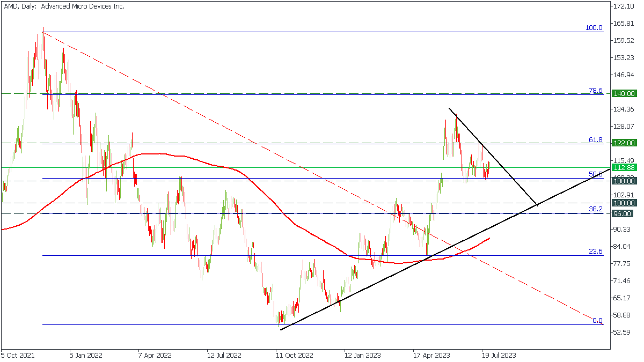644x362 pixels.
Task: Click the AMD Daily chart title
Action: (64, 6)
